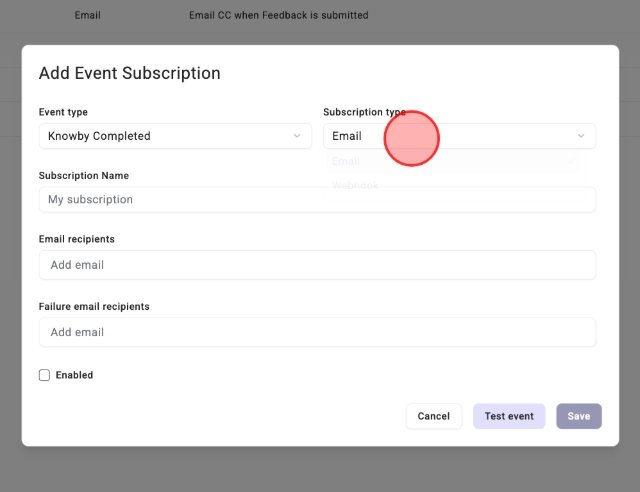Click the Test event button
Image resolution: width=640 pixels, height=492 pixels.
tap(509, 416)
